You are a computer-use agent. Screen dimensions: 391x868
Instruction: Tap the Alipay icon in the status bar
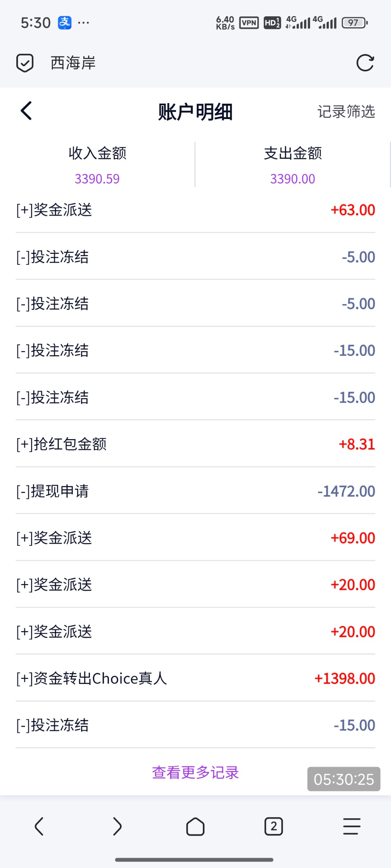pyautogui.click(x=65, y=23)
